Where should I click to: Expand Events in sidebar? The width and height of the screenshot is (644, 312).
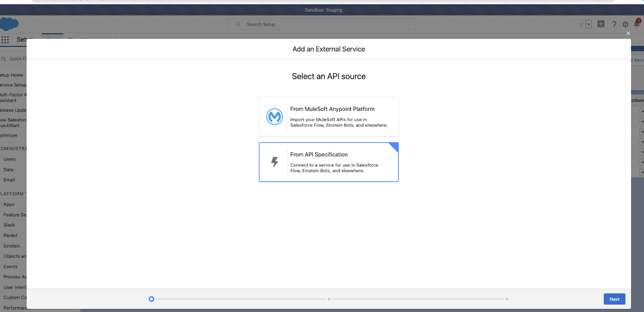pyautogui.click(x=10, y=267)
